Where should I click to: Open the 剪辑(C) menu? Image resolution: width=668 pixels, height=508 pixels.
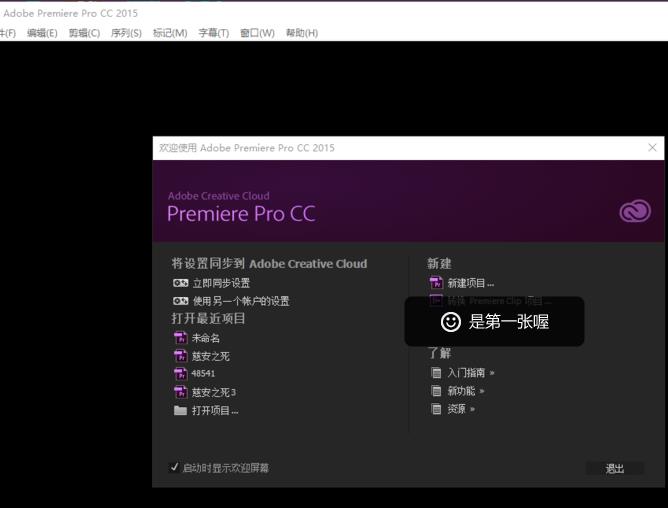(84, 33)
